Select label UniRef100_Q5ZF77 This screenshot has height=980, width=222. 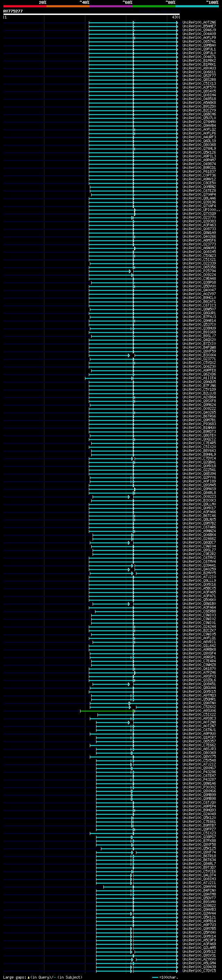(199, 76)
